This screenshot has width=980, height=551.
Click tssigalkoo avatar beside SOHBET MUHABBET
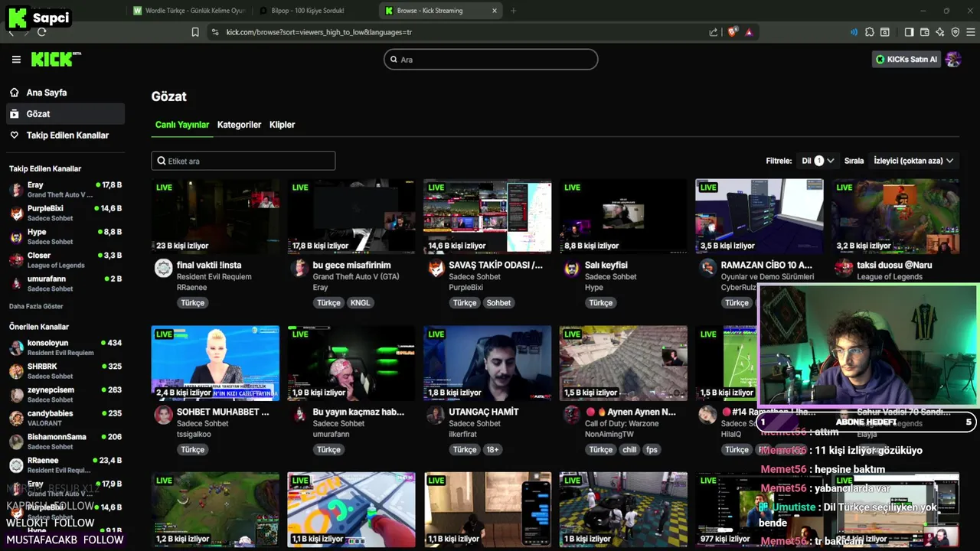coord(163,415)
